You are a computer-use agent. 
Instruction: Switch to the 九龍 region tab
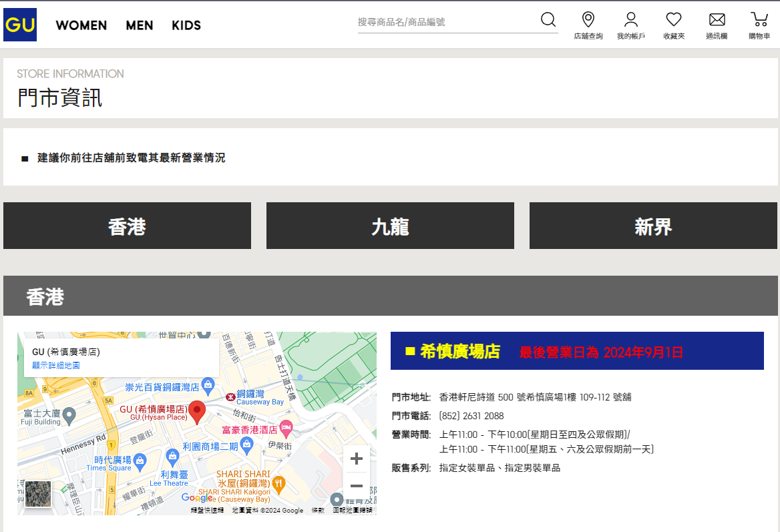pyautogui.click(x=390, y=225)
